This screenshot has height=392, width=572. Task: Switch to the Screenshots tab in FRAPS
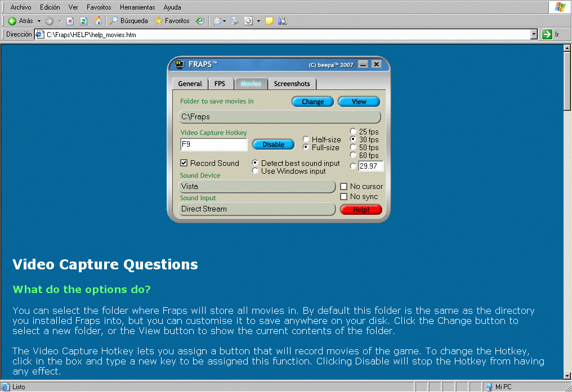pos(292,84)
